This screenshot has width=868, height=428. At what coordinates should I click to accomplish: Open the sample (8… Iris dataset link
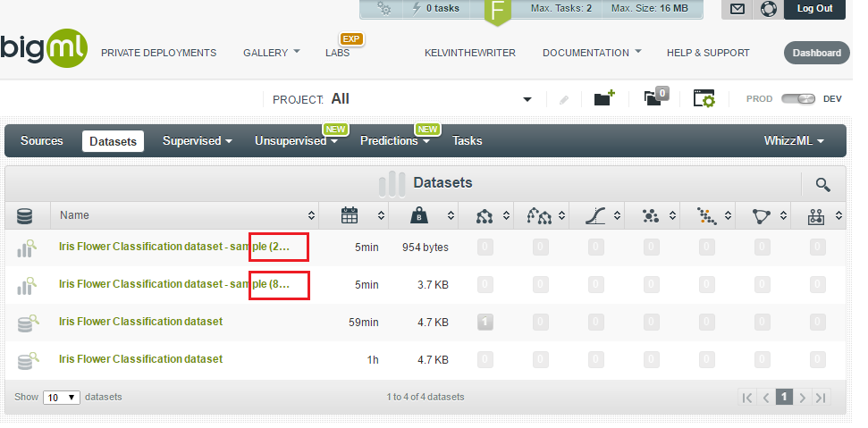pyautogui.click(x=174, y=284)
